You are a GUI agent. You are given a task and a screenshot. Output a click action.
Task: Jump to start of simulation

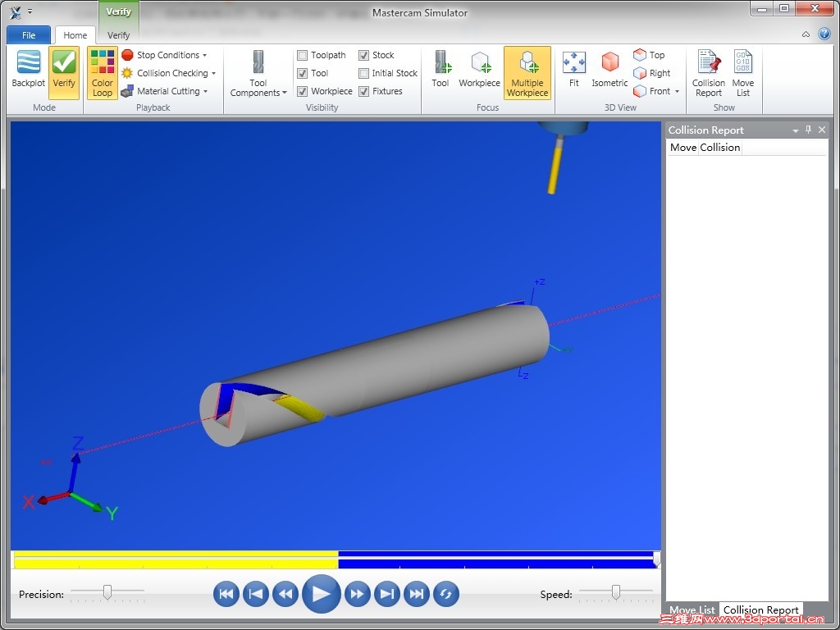click(226, 594)
